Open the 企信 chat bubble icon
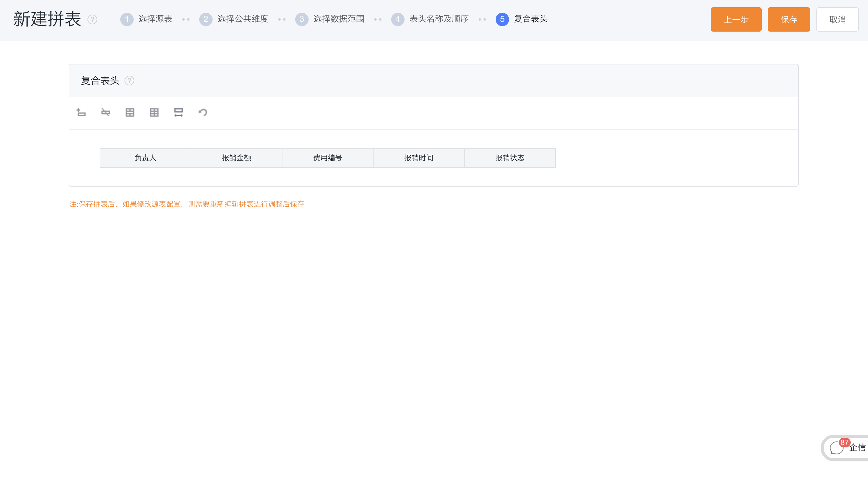 [x=836, y=448]
